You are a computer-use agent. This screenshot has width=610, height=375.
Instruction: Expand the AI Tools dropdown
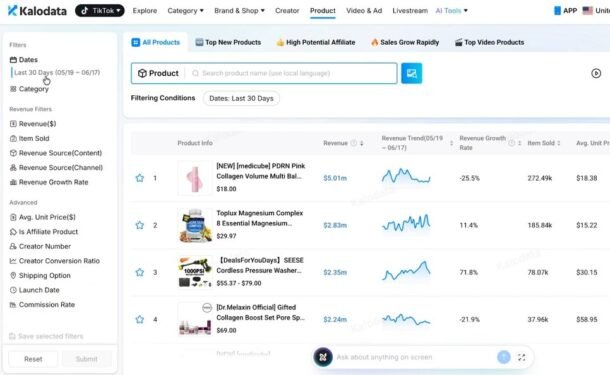coord(451,11)
